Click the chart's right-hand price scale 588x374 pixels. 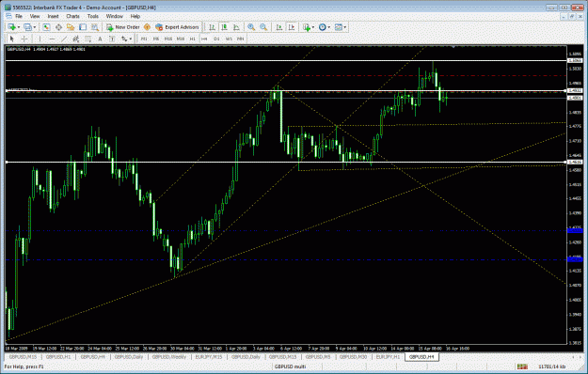click(x=575, y=195)
